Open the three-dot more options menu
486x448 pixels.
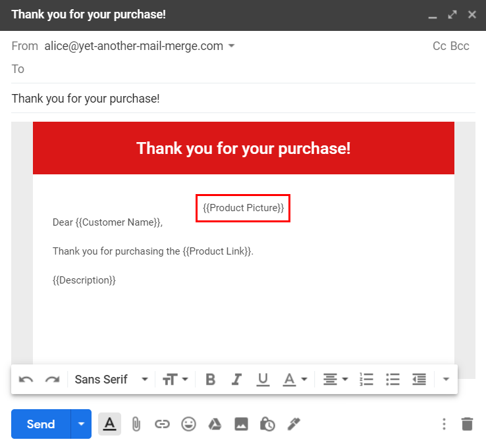pyautogui.click(x=444, y=424)
